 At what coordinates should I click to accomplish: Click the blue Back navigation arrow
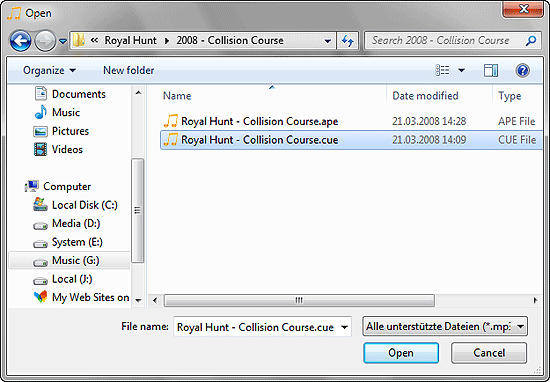point(20,41)
